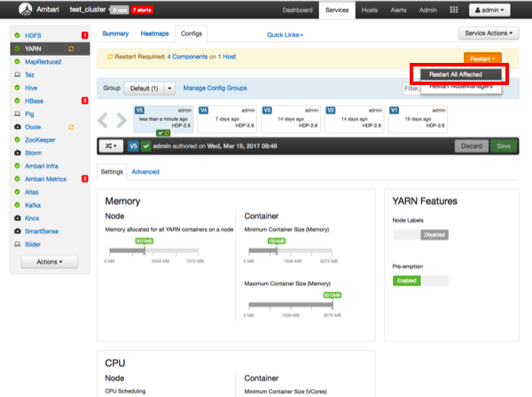532x397 pixels.
Task: Open the compare versions shuffle dropdown
Action: [111, 146]
